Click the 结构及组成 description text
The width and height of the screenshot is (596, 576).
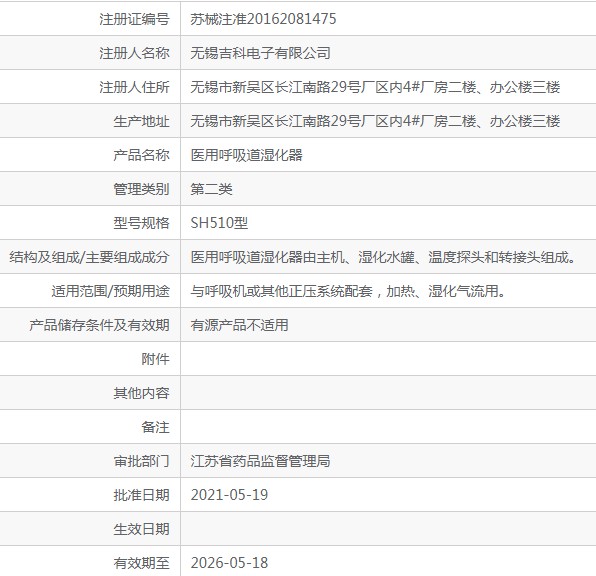383,257
